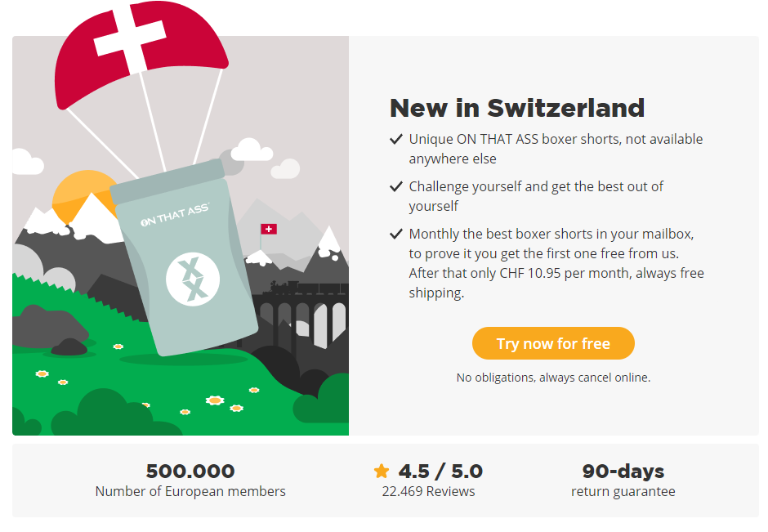This screenshot has height=532, width=768.
Task: Click the train on the viaduct bridge
Action: (x=288, y=288)
